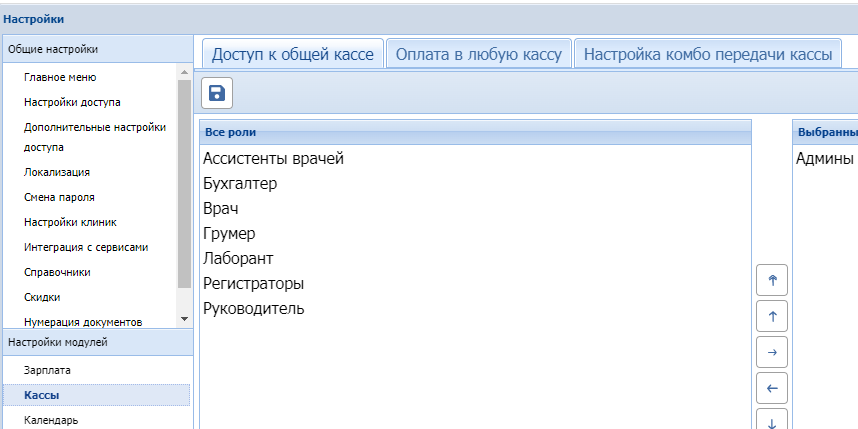Click the sidebar scroll down arrow
The height and width of the screenshot is (429, 858).
pyautogui.click(x=183, y=318)
